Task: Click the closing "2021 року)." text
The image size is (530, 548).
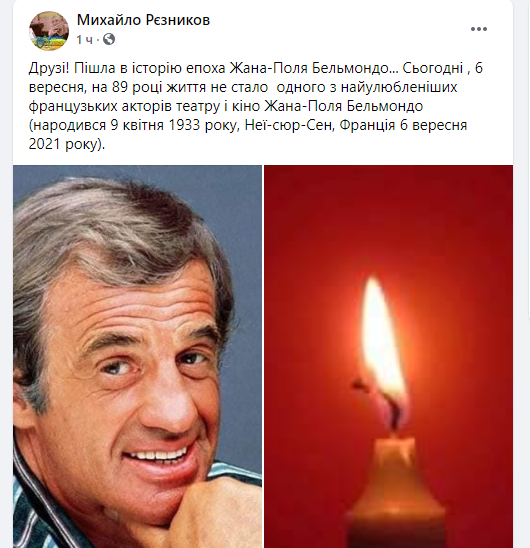Action: [x=67, y=144]
